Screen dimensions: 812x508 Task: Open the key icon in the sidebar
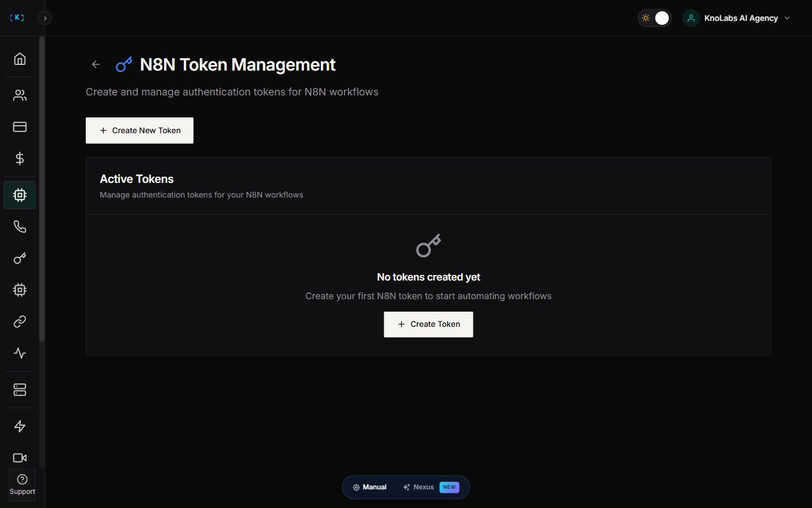tap(20, 259)
